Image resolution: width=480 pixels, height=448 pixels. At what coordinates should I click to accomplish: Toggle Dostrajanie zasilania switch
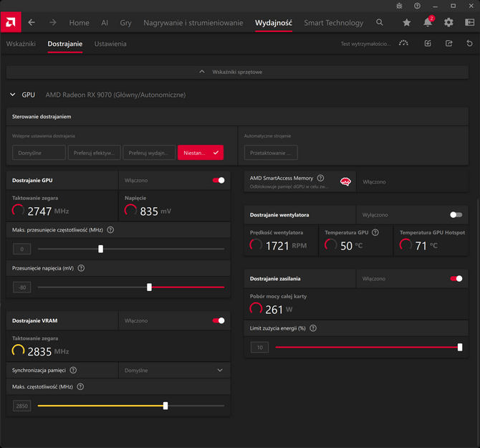[x=456, y=278]
